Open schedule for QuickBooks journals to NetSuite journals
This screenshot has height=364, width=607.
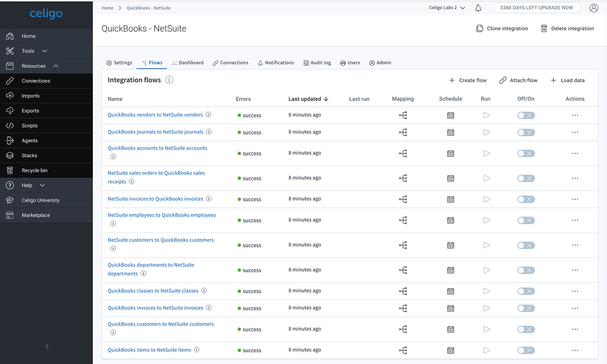[x=450, y=132]
